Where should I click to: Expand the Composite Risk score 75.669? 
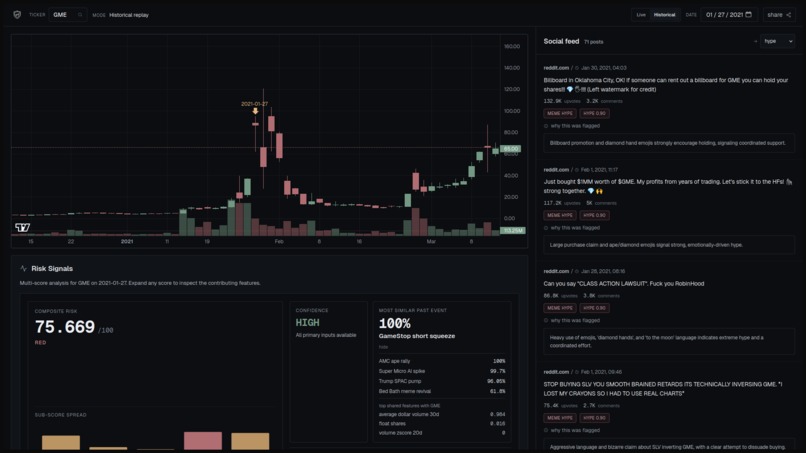pos(65,327)
